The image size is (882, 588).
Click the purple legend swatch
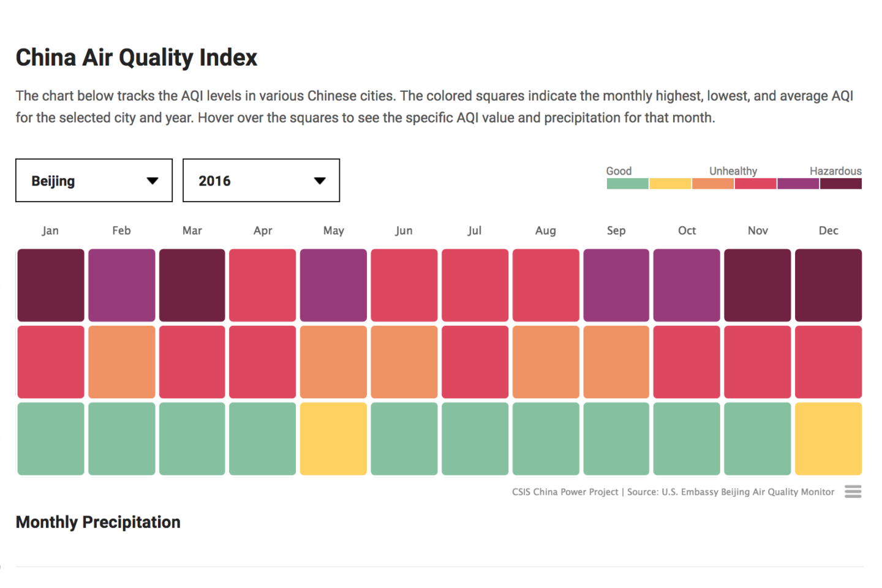click(x=798, y=184)
